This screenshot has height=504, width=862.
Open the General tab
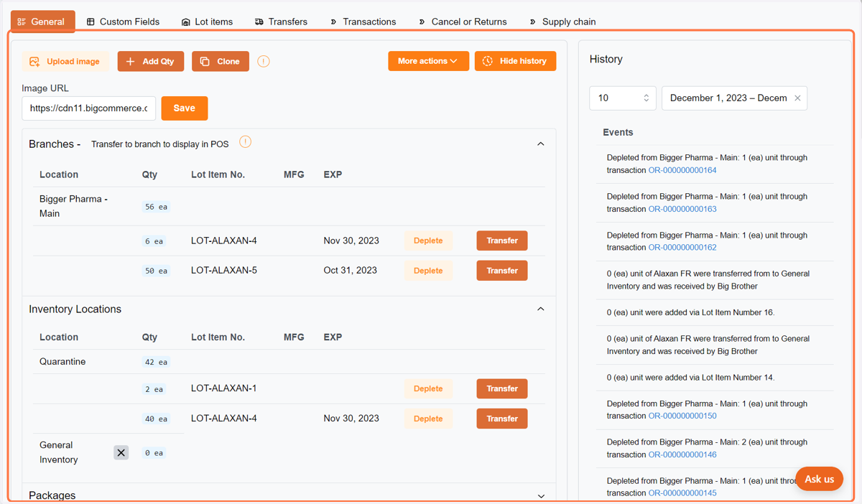[42, 22]
